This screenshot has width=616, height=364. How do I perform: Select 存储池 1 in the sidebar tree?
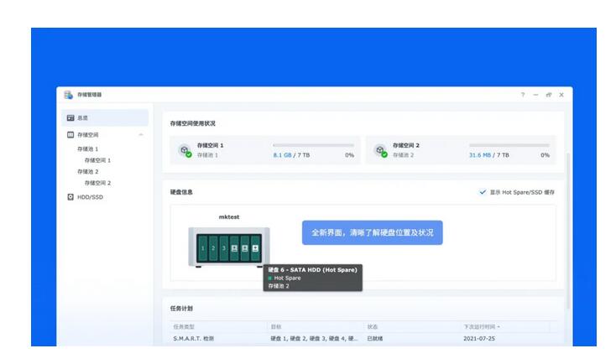coord(88,148)
